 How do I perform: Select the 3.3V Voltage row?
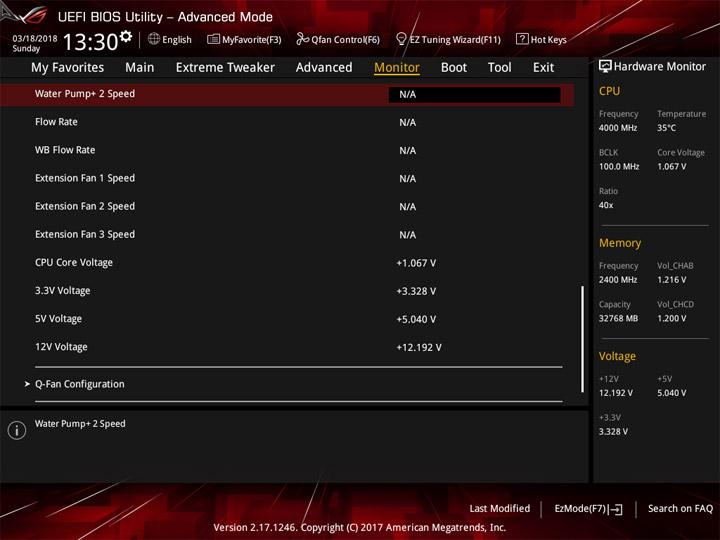287,291
